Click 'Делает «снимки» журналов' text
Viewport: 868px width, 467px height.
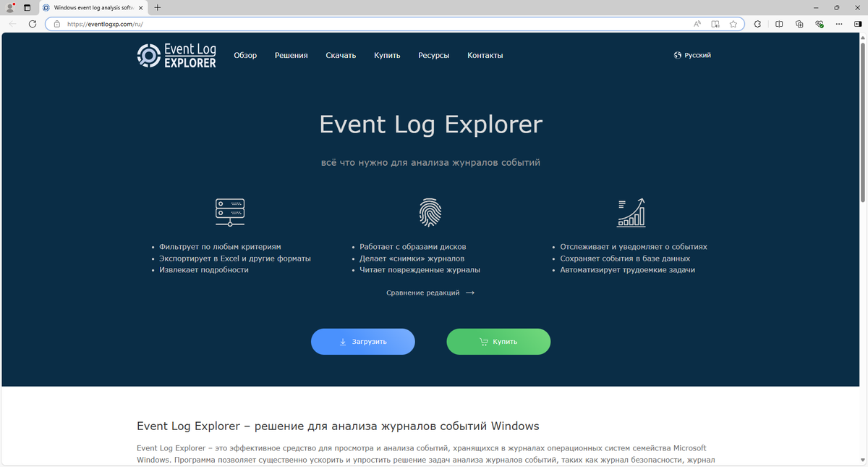[x=412, y=258]
